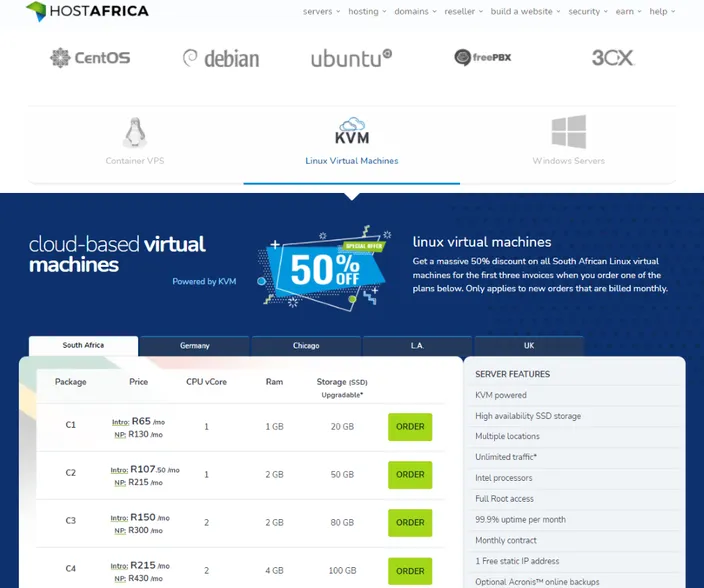Open the servers dropdown menu
Viewport: 704px width, 588px height.
point(321,11)
